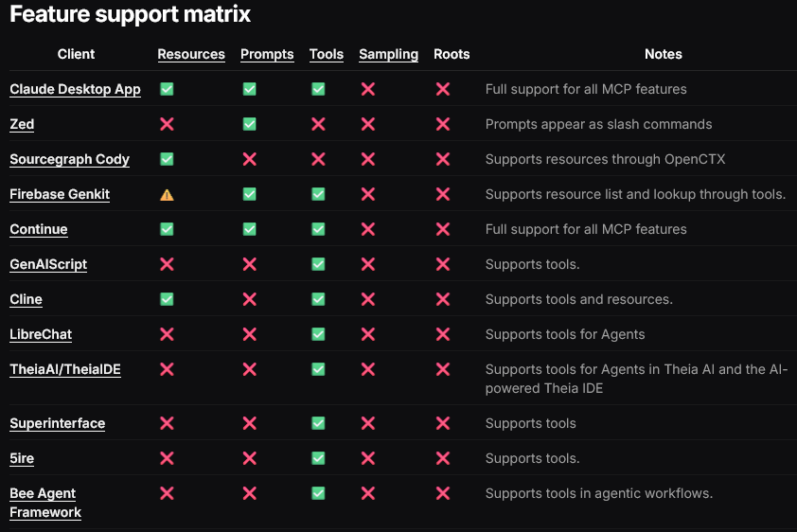Open the TheiaAI/TheiaIDE client link

pyautogui.click(x=65, y=369)
